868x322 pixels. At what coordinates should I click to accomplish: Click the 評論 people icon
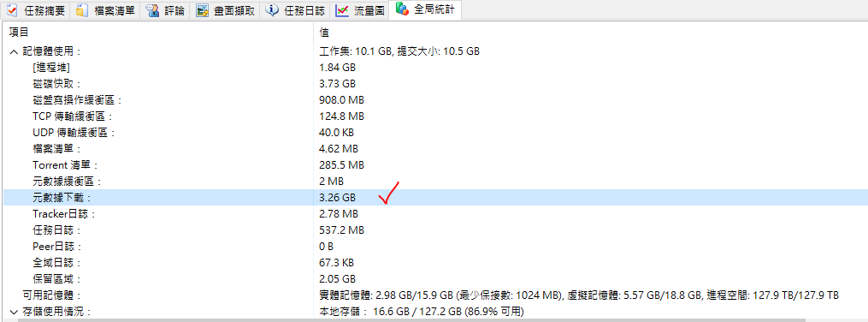[x=152, y=10]
